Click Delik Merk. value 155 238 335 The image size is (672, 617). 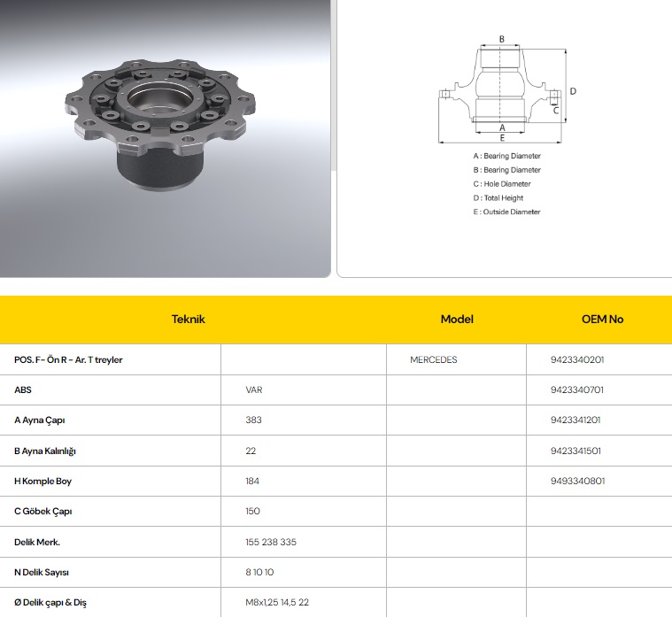(x=270, y=542)
